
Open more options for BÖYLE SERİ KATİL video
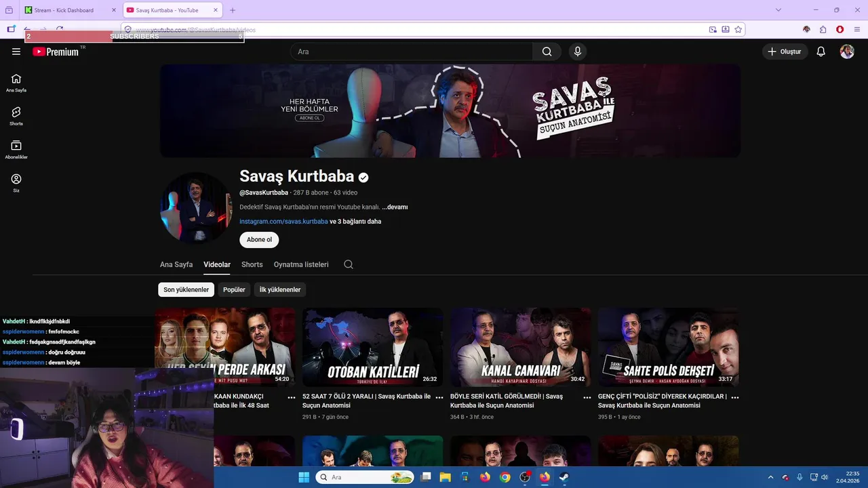pos(587,397)
